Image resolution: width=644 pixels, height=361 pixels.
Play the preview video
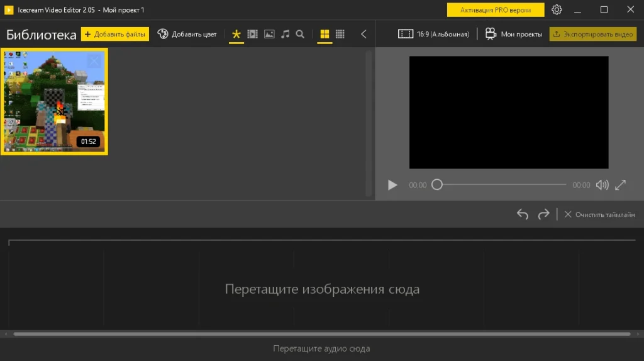coord(392,185)
